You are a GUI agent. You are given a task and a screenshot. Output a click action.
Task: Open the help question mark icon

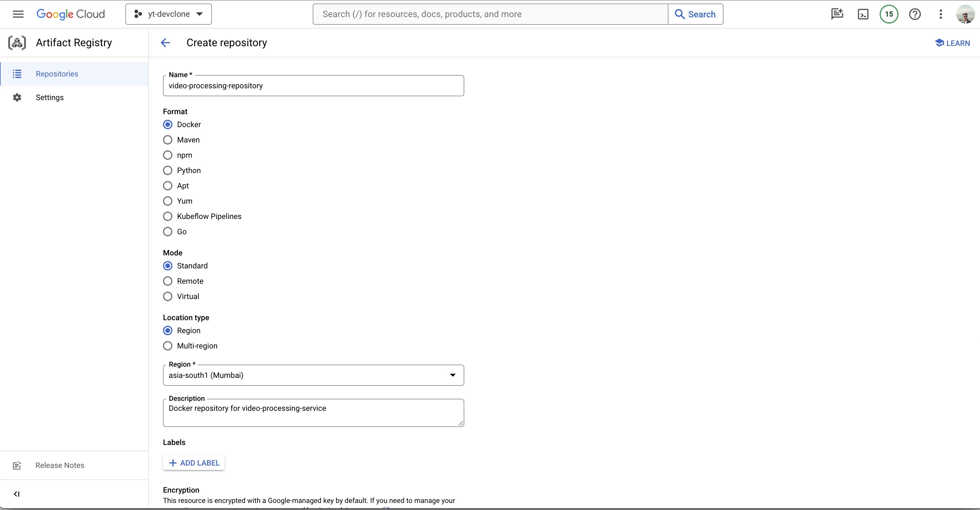pyautogui.click(x=915, y=14)
